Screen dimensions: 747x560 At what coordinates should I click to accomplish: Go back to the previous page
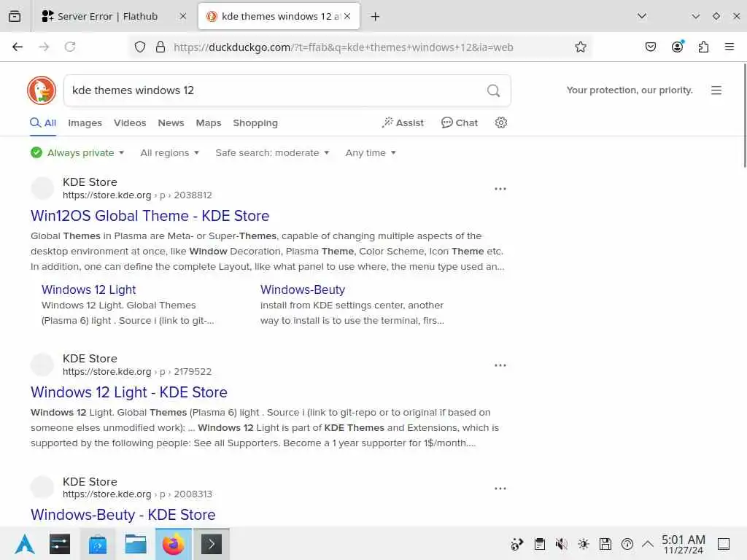[18, 47]
